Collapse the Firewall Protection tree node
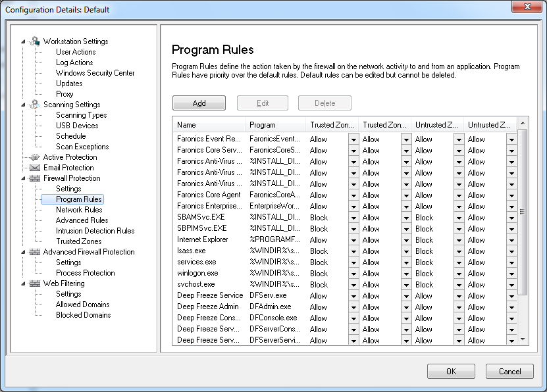The height and width of the screenshot is (392, 547). coord(24,178)
